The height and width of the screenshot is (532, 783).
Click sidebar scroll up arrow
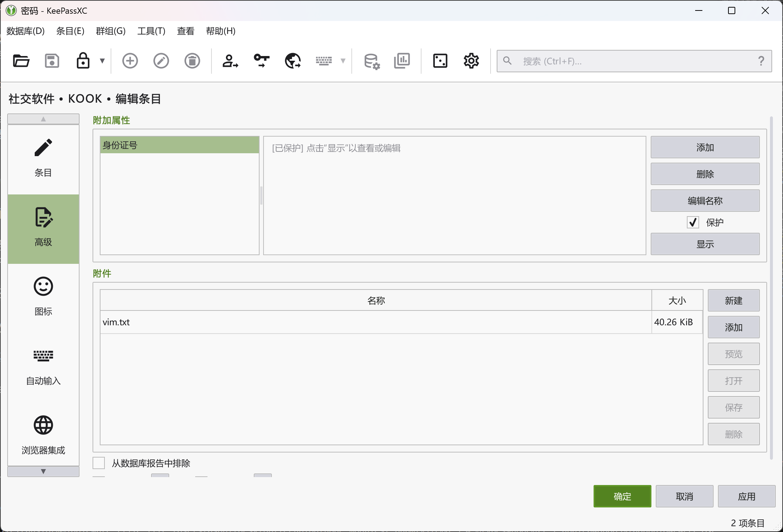[x=43, y=119]
